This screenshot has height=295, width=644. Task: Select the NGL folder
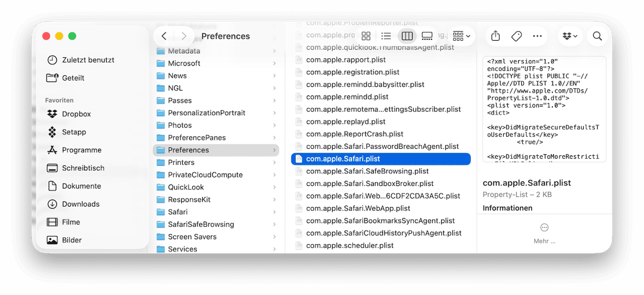click(216, 88)
